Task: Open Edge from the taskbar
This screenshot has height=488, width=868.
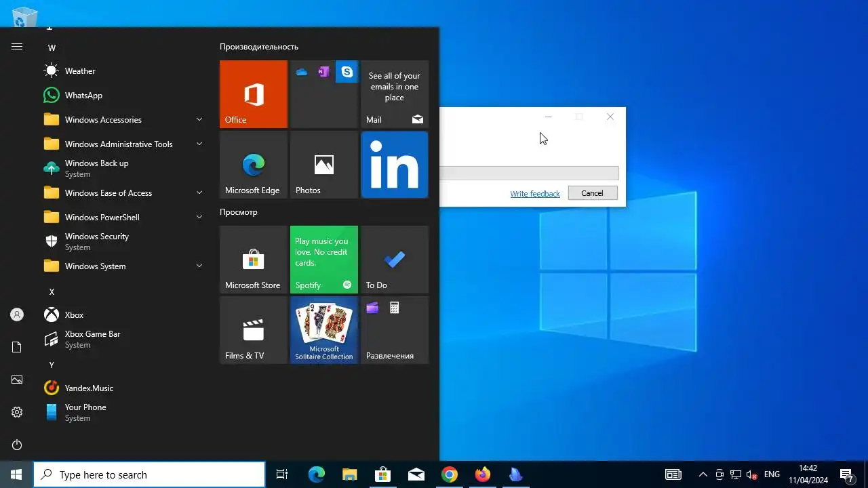Action: (317, 474)
